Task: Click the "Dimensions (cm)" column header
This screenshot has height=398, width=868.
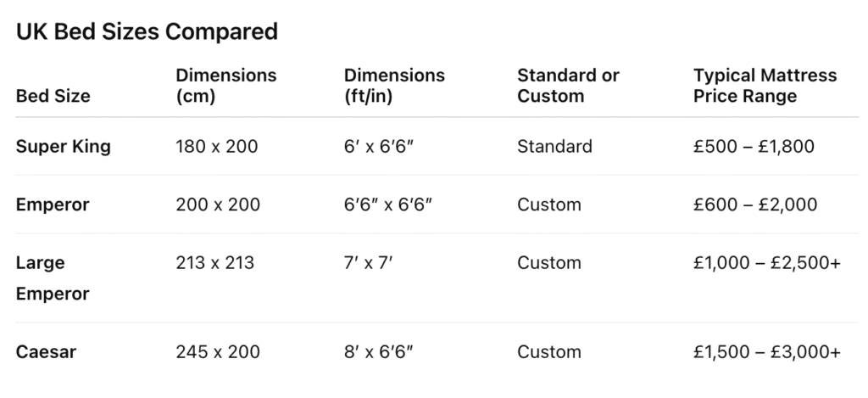Action: 225,86
